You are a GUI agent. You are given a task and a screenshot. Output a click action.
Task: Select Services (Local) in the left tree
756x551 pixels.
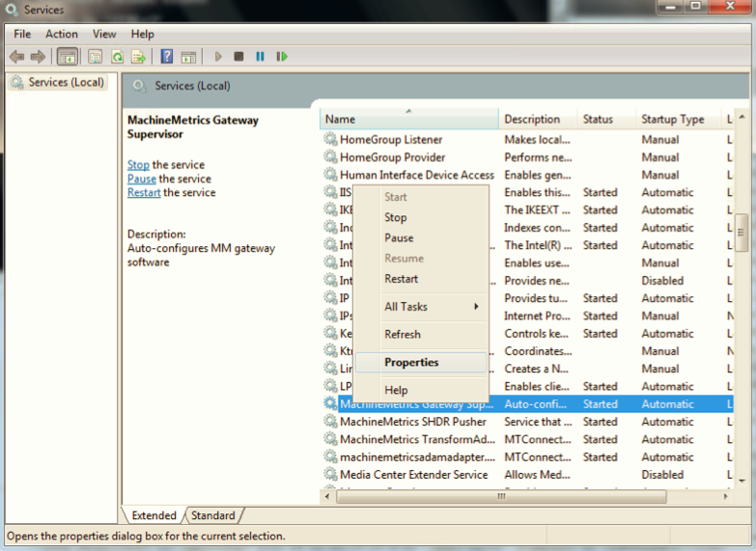click(58, 82)
